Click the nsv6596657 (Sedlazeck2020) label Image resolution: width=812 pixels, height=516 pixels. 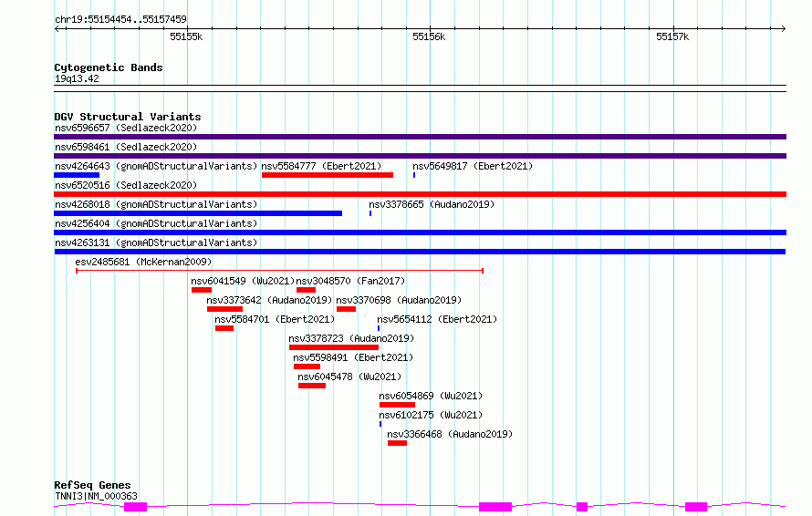coord(126,128)
